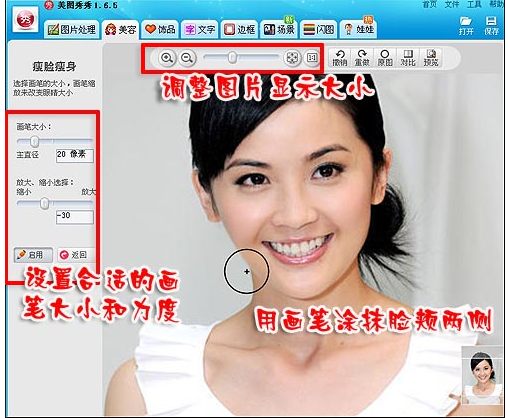Click the zoom in magnifier icon
Screen dimensions: 508x418
[167, 58]
